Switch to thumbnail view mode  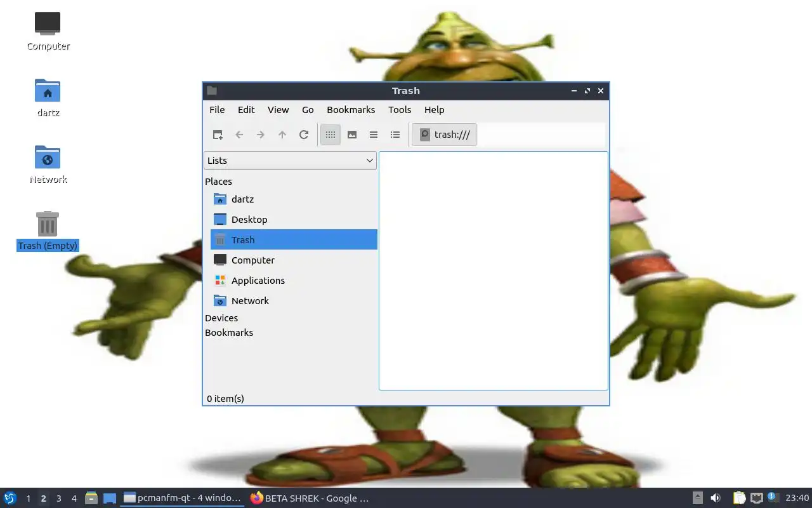click(352, 135)
